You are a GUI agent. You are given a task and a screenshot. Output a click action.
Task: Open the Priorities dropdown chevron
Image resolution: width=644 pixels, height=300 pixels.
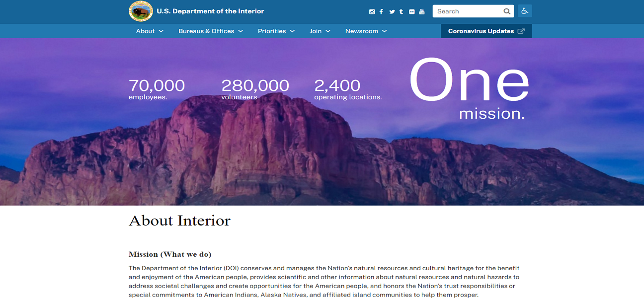(x=292, y=31)
